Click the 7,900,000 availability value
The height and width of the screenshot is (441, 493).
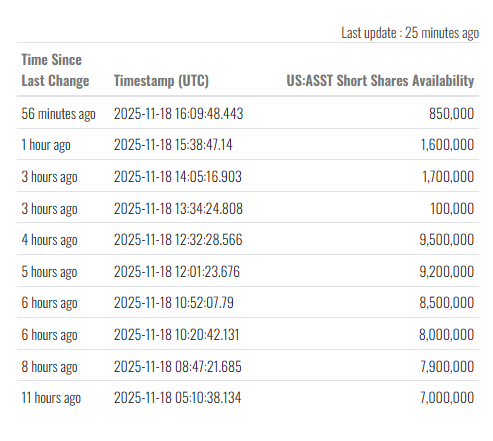(x=447, y=367)
